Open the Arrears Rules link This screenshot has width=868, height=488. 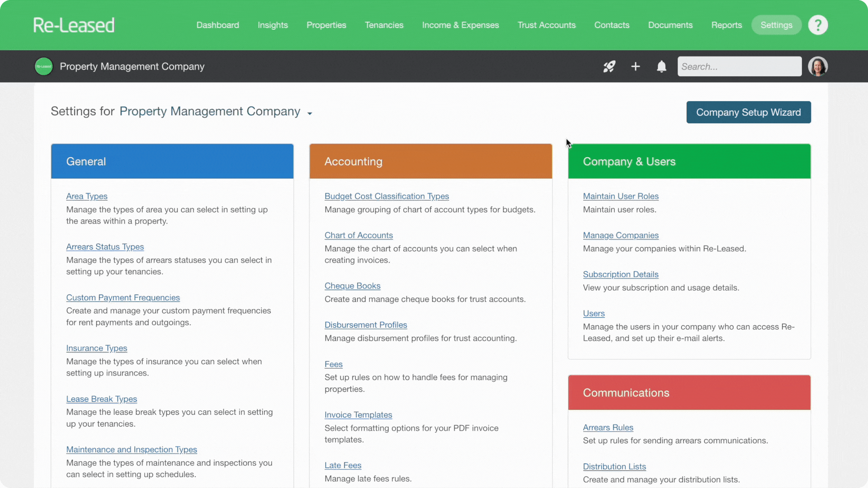(x=608, y=427)
